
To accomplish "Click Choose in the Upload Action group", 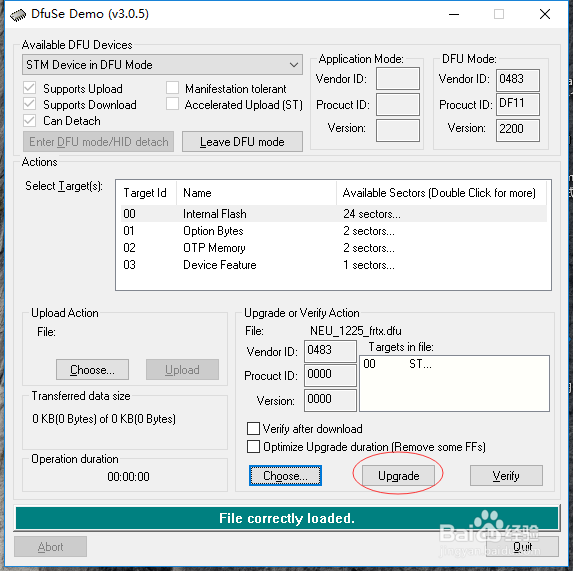I will click(x=92, y=369).
